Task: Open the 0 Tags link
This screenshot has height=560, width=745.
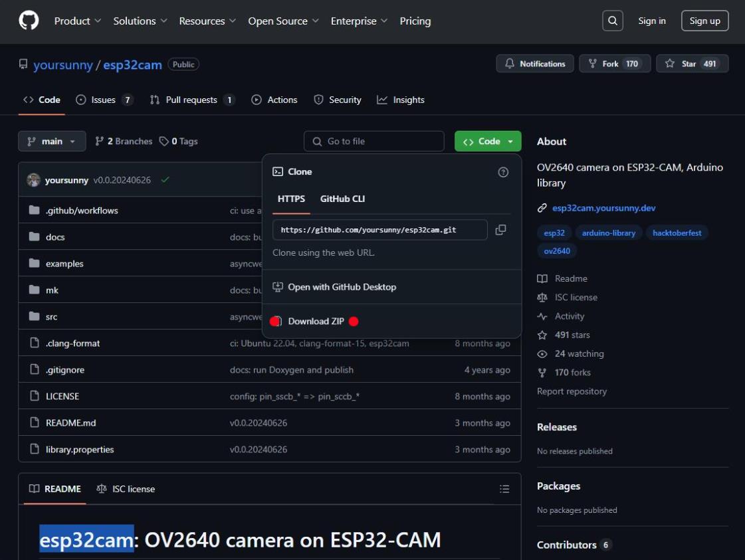Action: point(179,141)
